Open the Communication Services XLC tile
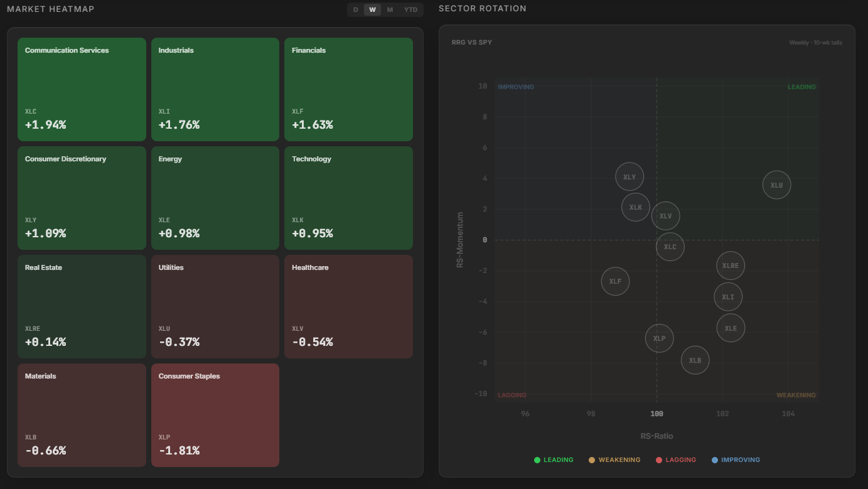868x489 pixels. coord(82,89)
